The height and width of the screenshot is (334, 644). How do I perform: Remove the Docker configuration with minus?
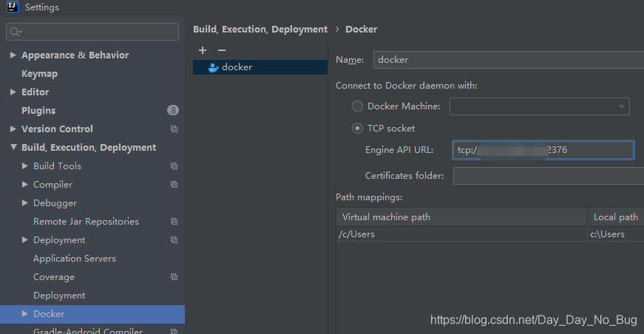pyautogui.click(x=222, y=50)
